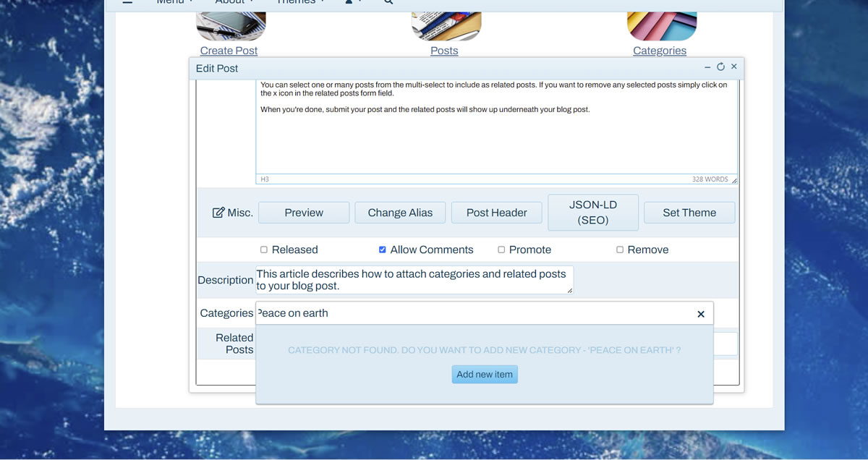The image size is (868, 460).
Task: Click Add new item button
Action: pyautogui.click(x=485, y=375)
